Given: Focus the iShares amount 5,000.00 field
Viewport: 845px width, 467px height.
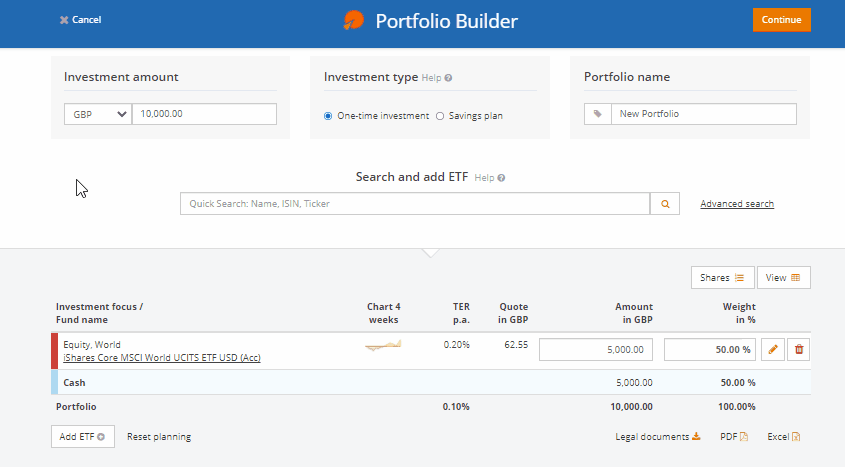Looking at the screenshot, I should click(595, 350).
